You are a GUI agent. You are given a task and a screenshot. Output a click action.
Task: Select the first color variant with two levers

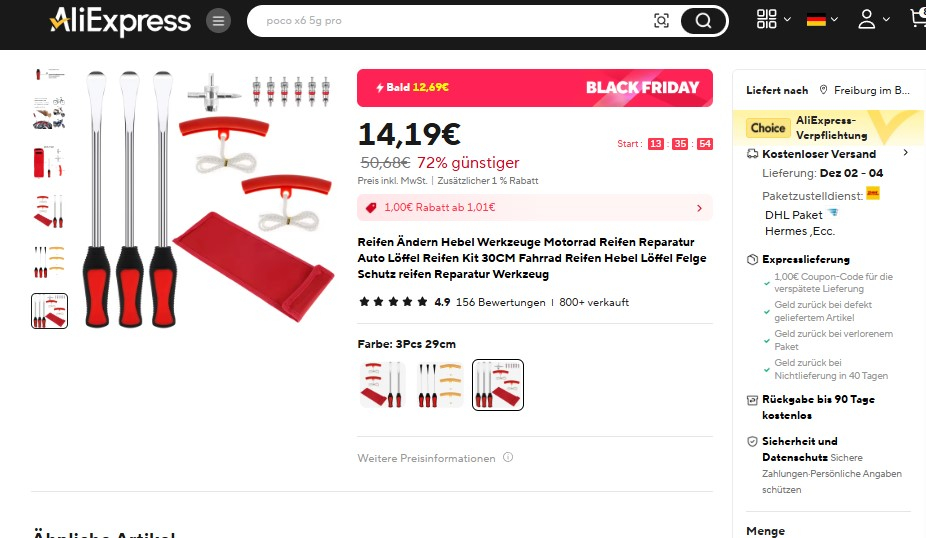[x=382, y=384]
